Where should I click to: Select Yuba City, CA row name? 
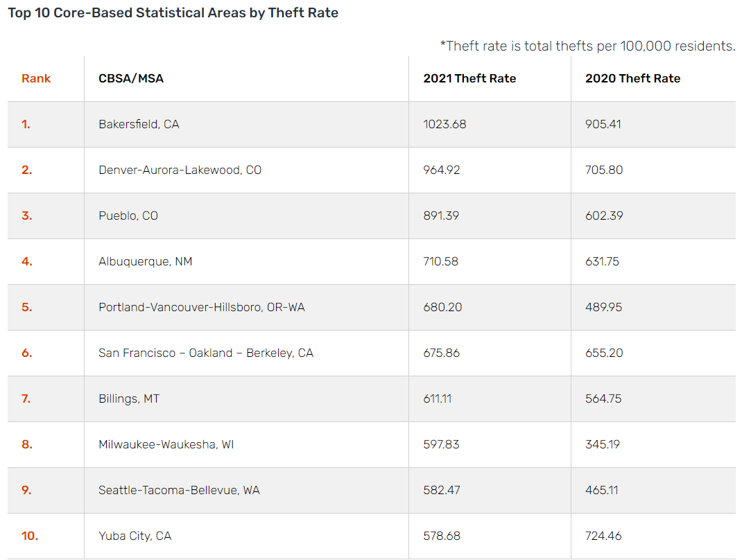pos(135,536)
